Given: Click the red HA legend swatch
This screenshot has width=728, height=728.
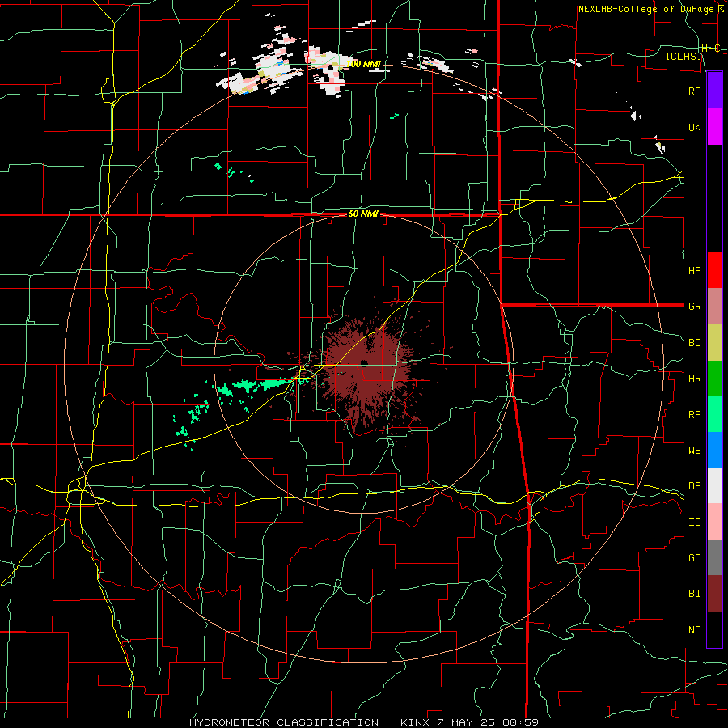Looking at the screenshot, I should tap(714, 270).
